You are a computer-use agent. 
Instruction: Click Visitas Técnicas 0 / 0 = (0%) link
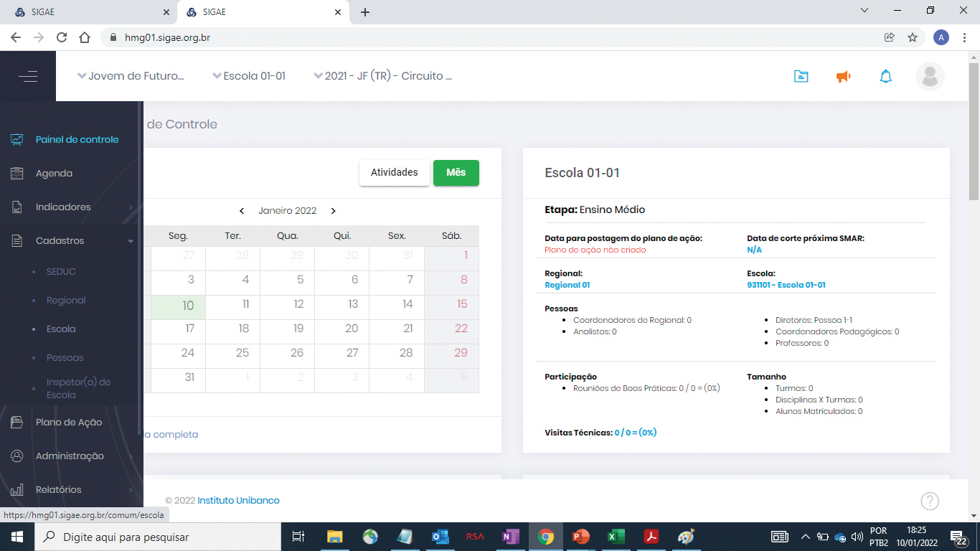pos(636,433)
